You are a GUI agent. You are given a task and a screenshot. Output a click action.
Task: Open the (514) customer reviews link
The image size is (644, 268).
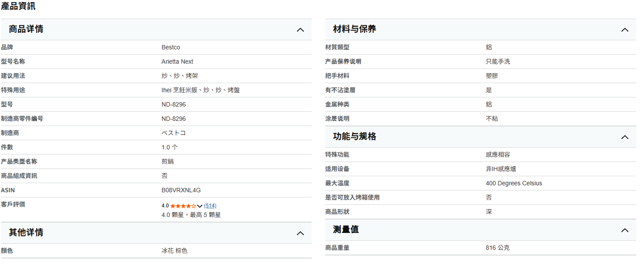point(210,206)
